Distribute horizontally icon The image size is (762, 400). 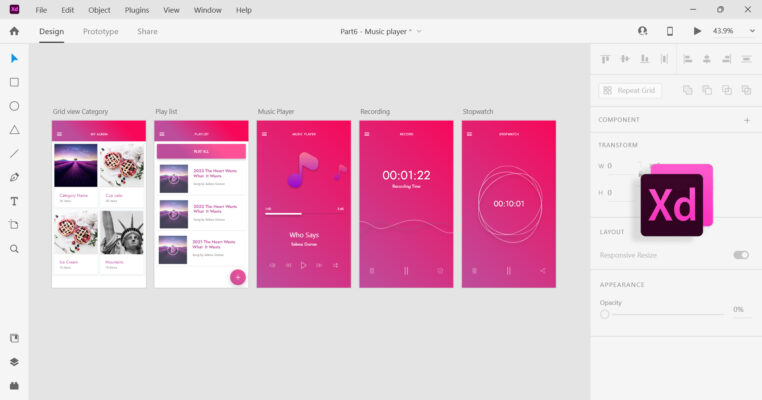[746, 59]
